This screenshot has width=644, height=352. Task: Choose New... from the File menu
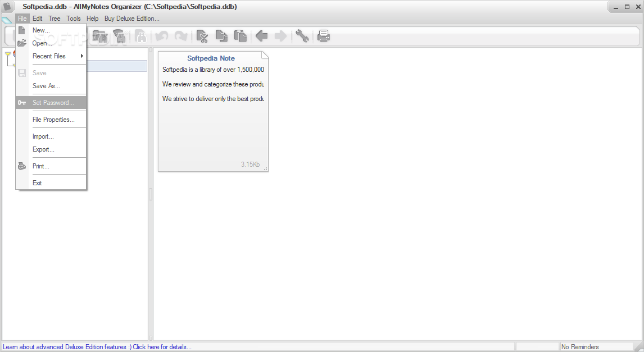51,30
